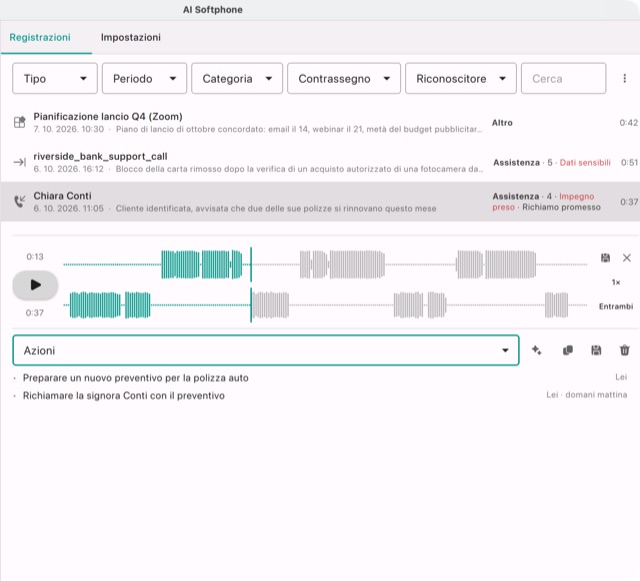Click the Cerca search field
The image size is (640, 581).
(x=563, y=78)
